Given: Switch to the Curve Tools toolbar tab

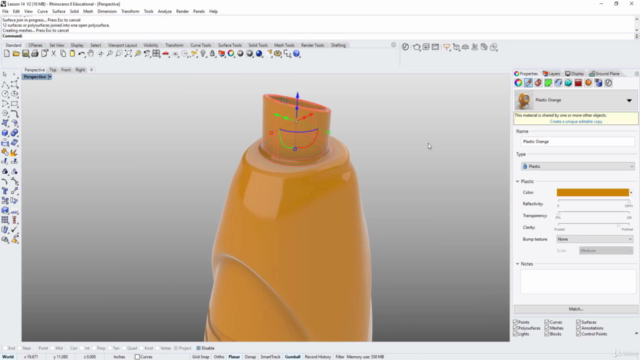Looking at the screenshot, I should click(200, 45).
